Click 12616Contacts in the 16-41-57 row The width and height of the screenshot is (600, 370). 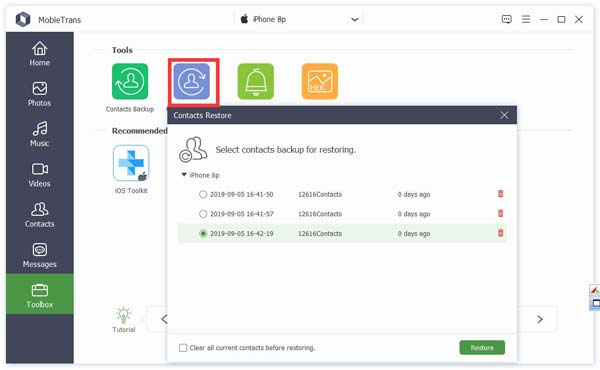click(x=320, y=214)
